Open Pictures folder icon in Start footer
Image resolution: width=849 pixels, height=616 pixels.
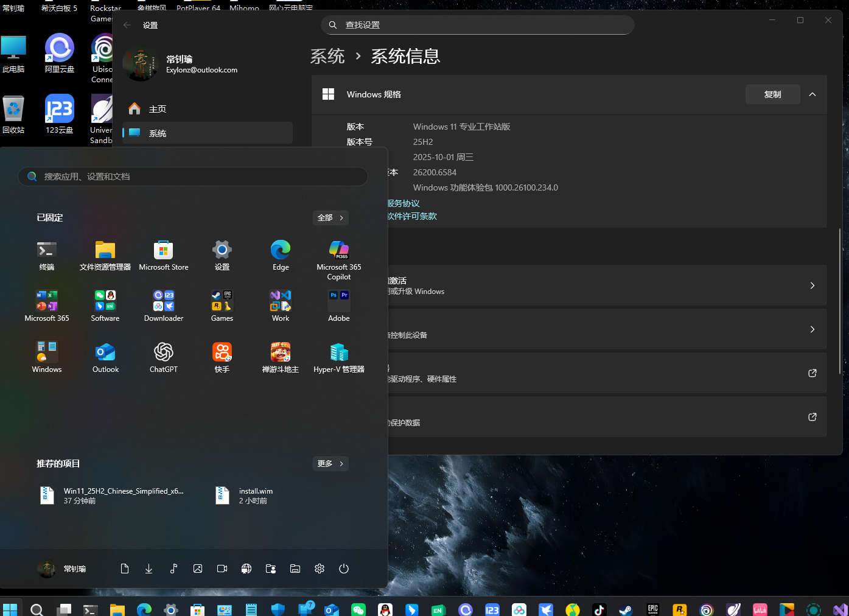click(198, 569)
